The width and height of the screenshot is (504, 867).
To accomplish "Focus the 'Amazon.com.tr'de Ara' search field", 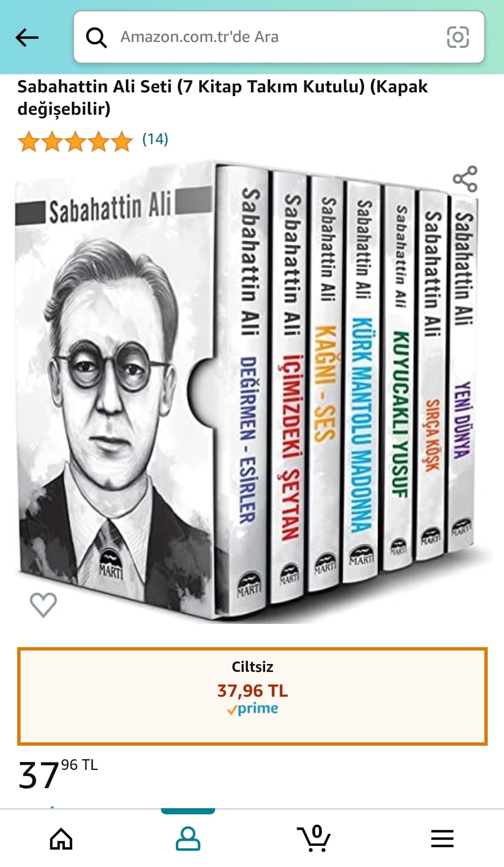I will click(279, 37).
